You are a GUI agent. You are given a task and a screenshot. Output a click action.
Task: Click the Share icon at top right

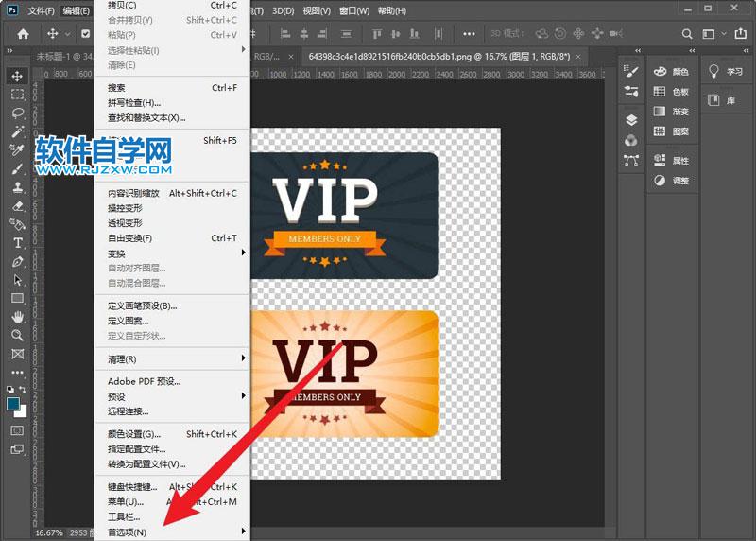(x=741, y=34)
